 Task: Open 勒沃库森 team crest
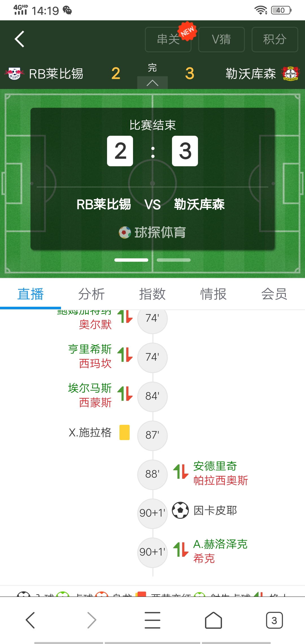point(291,74)
